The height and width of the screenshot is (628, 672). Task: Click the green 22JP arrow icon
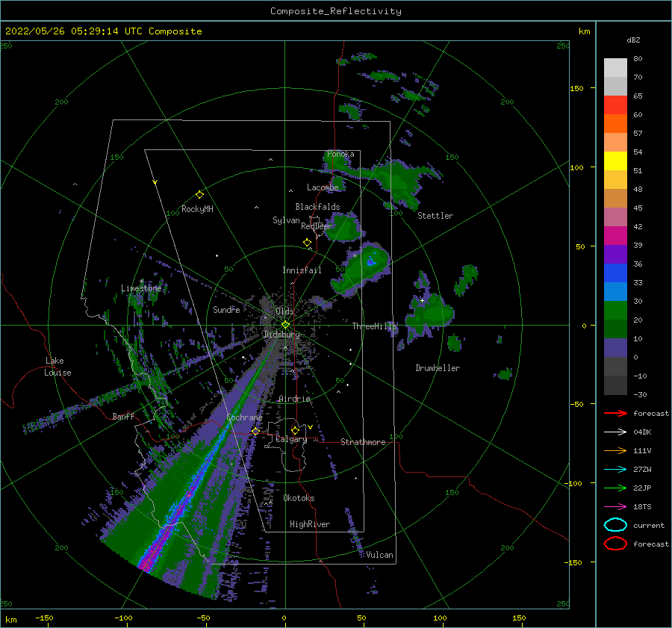(x=615, y=488)
